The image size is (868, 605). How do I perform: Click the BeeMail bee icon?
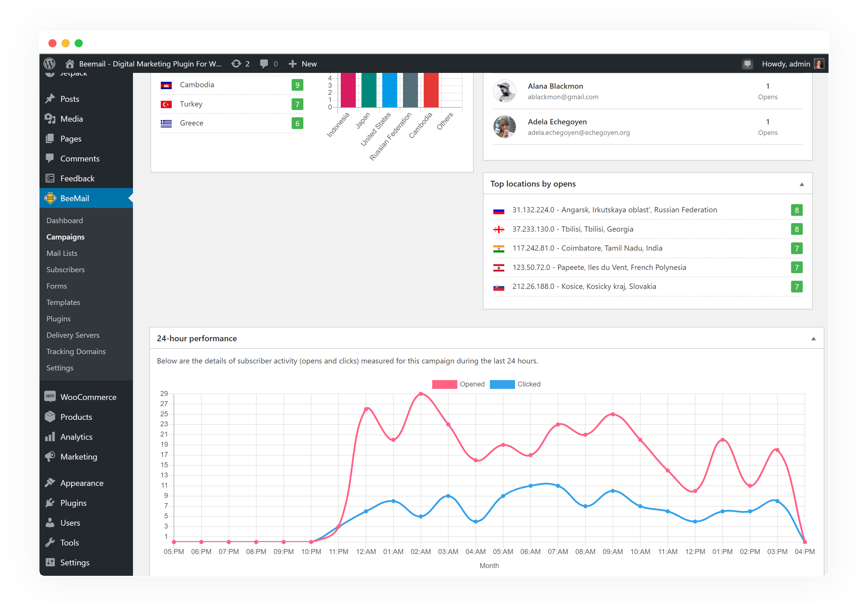point(50,198)
